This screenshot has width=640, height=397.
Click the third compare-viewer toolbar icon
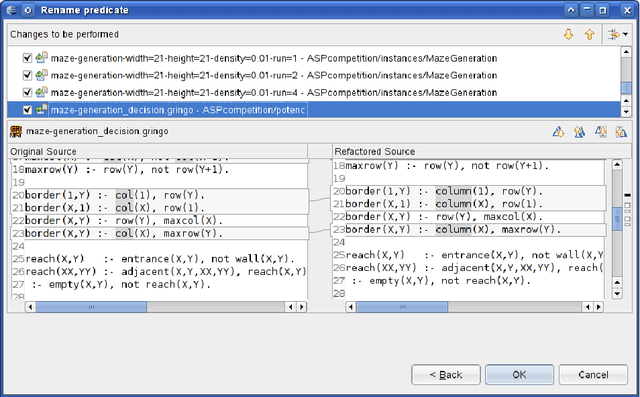pos(600,132)
